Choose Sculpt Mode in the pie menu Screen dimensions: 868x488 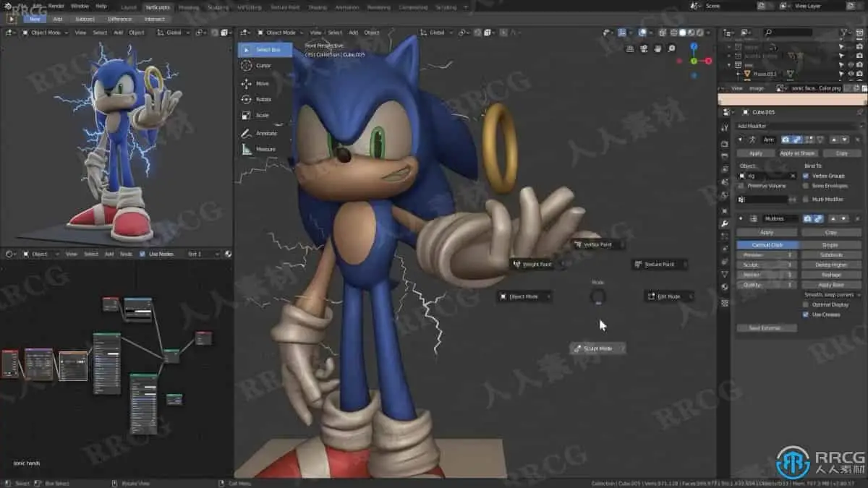[597, 348]
